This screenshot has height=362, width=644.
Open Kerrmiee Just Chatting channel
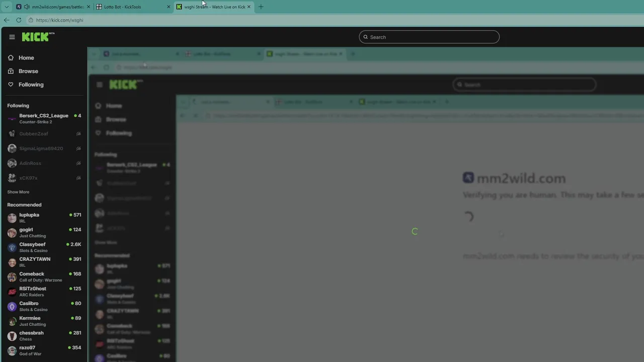pyautogui.click(x=44, y=321)
